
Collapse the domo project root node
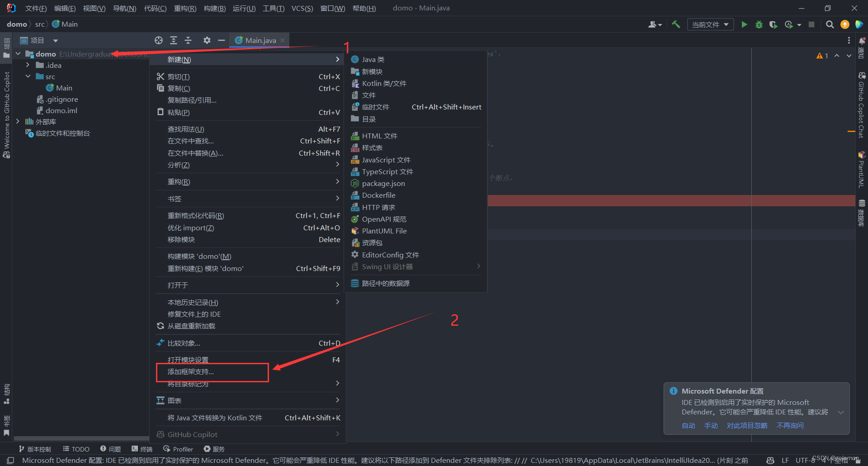(18, 54)
